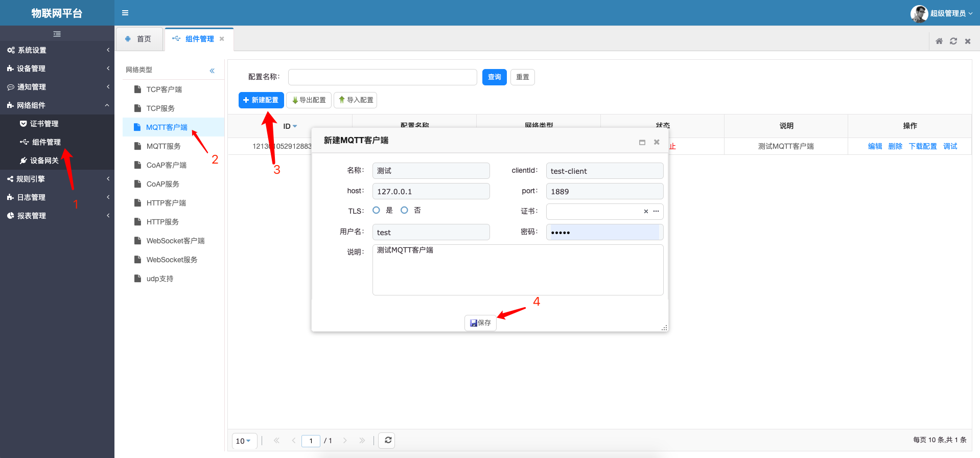Open certificate picker with ellipsis icon
Screen dimensions: 980x458
tap(656, 211)
